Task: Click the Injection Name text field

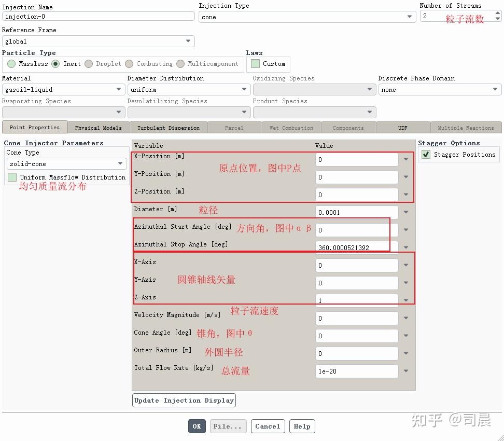Action: click(99, 17)
